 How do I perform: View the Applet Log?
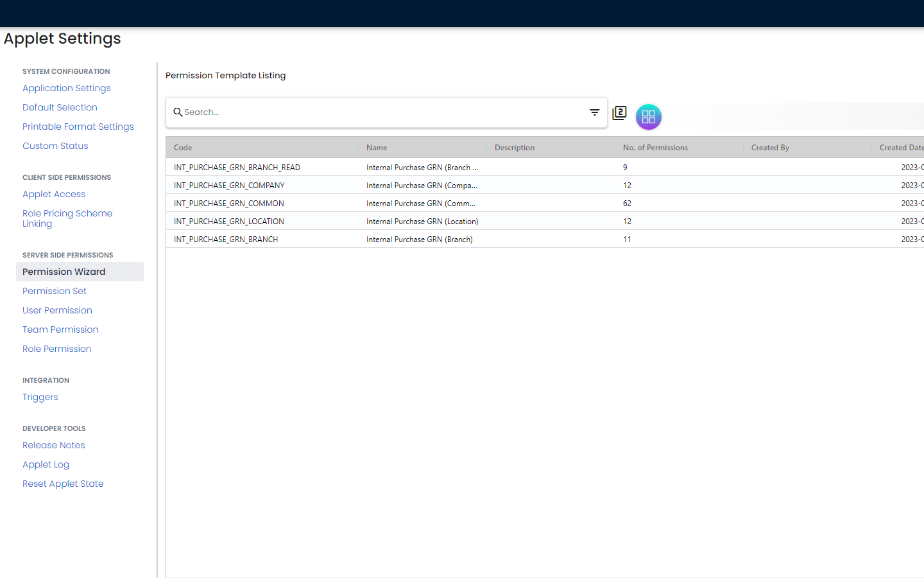coord(46,464)
